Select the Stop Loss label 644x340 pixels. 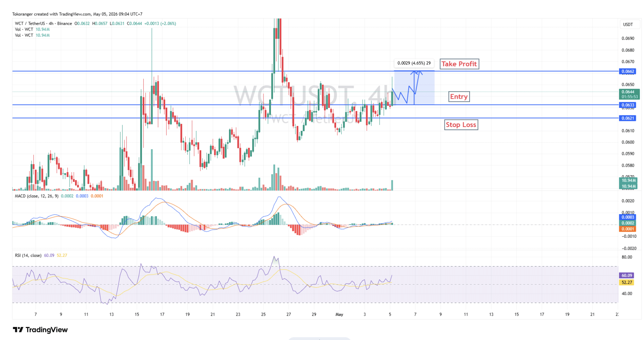pyautogui.click(x=461, y=125)
